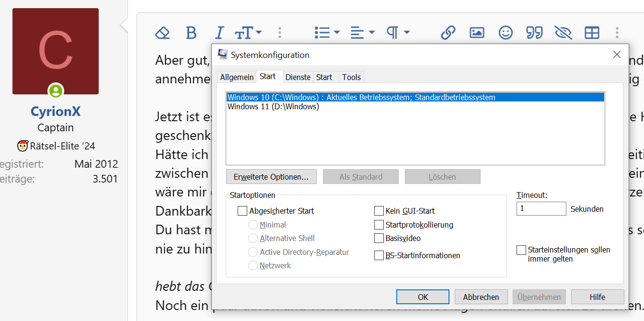This screenshot has width=644, height=321.
Task: Enable Startprotokollierung checkbox
Action: tap(379, 225)
